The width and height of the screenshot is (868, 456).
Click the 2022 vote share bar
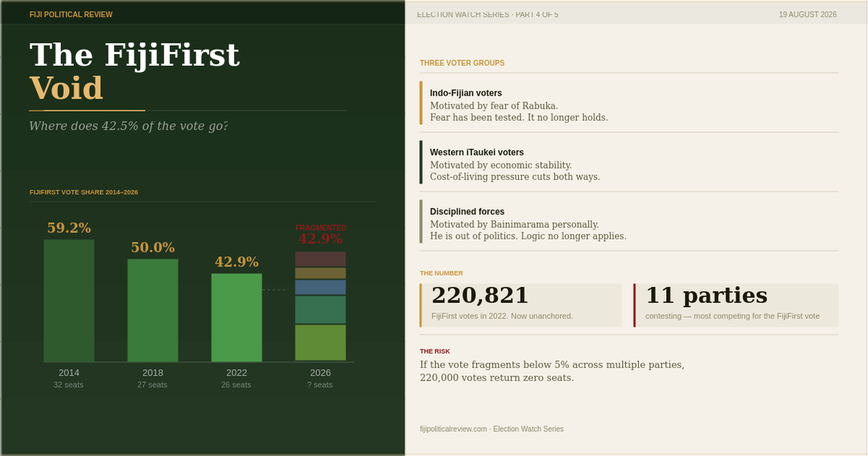tap(237, 318)
